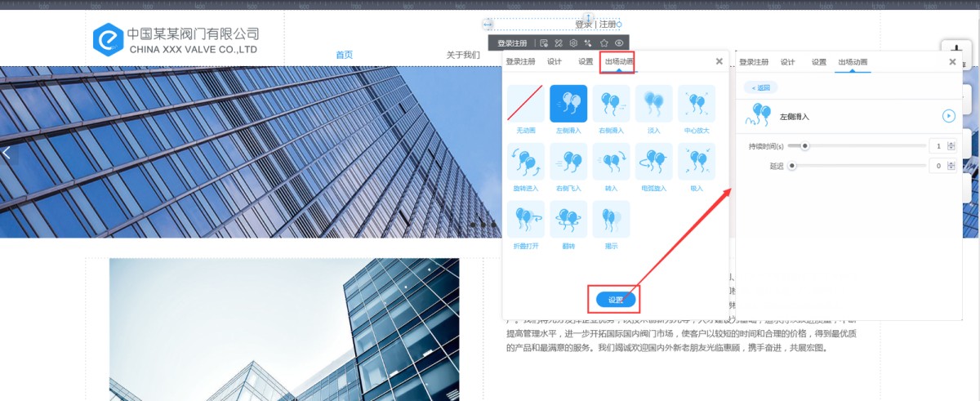The width and height of the screenshot is (980, 401).
Task: Click the 持续时间 value field showing 1
Action: click(938, 146)
